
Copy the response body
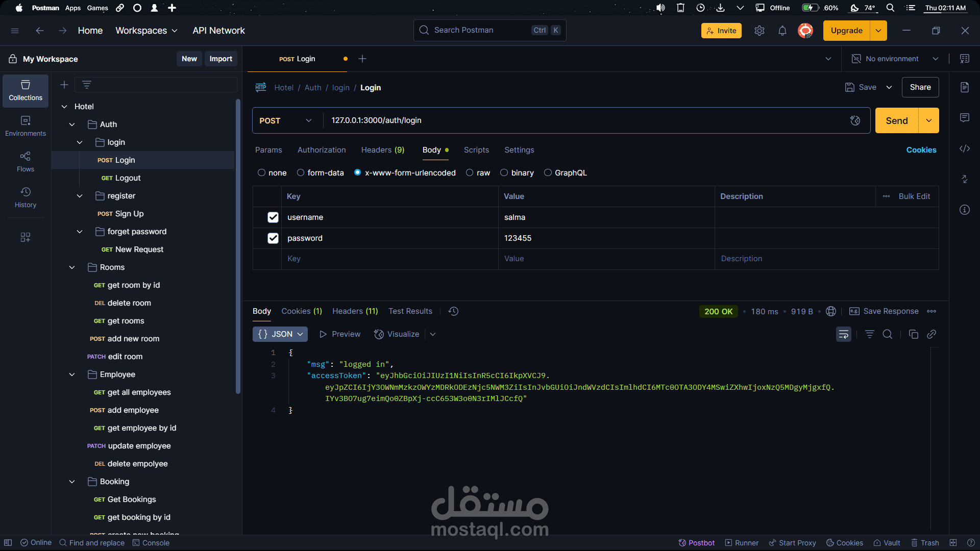(x=914, y=334)
